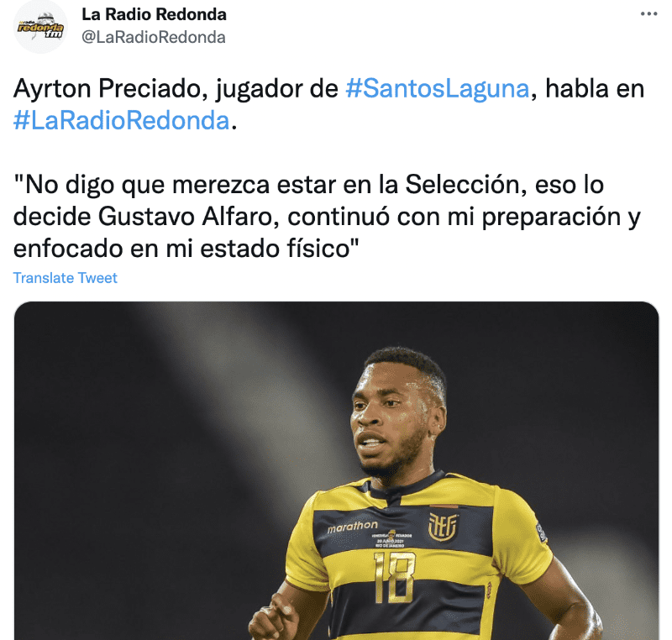Click the 'fm' text in the avatar logo

[x=55, y=34]
